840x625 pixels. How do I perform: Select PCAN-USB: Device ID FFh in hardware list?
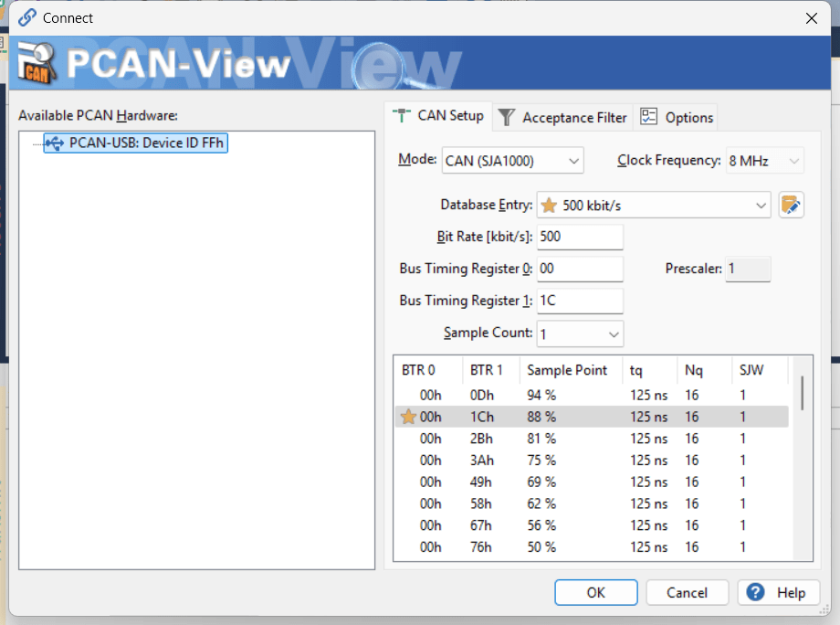(x=135, y=143)
